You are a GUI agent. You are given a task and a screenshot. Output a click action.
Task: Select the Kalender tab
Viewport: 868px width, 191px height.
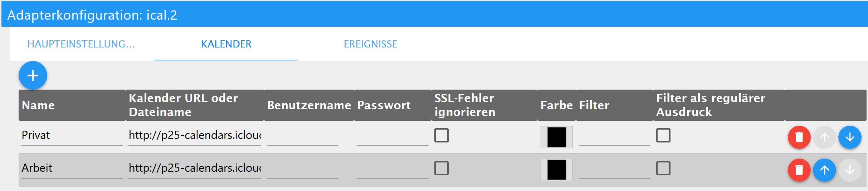click(226, 44)
